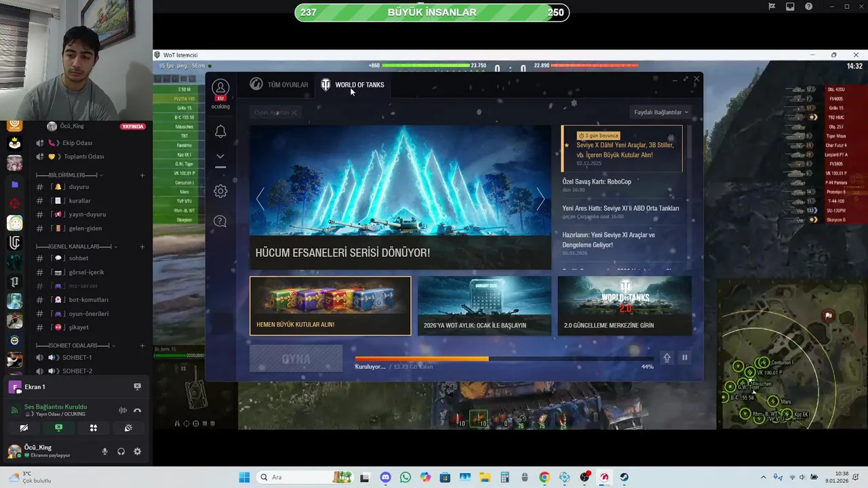The image size is (868, 488).
Task: Click the installation progress bar
Action: (x=504, y=359)
